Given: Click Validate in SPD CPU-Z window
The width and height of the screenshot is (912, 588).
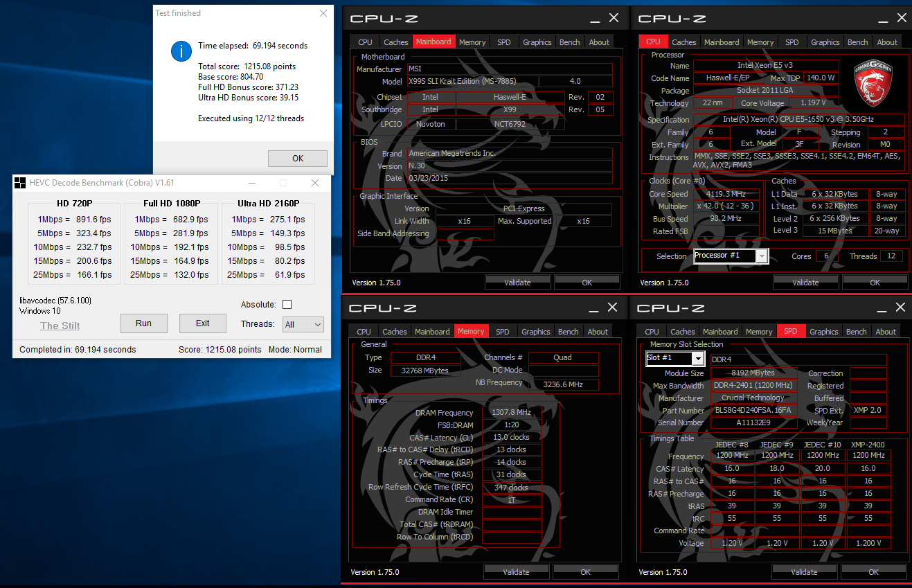Looking at the screenshot, I should (804, 572).
